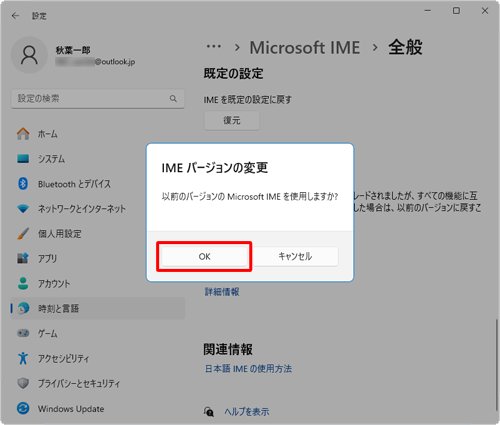
Task: Close the 設定 window
Action: coord(485,11)
